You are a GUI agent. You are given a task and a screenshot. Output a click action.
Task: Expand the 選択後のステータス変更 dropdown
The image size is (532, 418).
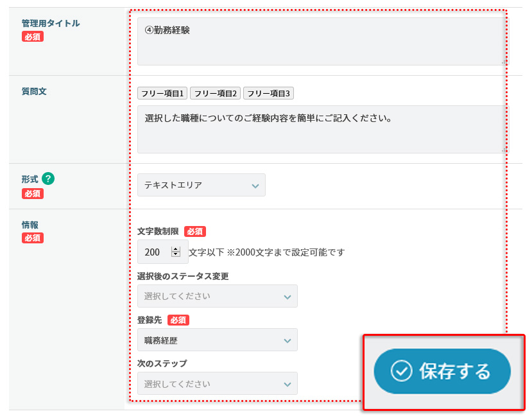217,296
